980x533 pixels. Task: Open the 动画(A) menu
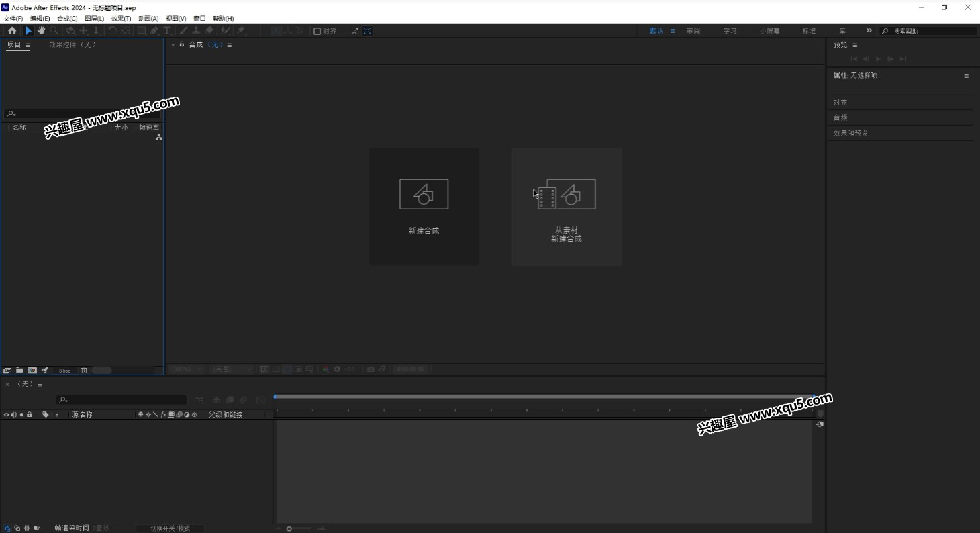pyautogui.click(x=148, y=19)
